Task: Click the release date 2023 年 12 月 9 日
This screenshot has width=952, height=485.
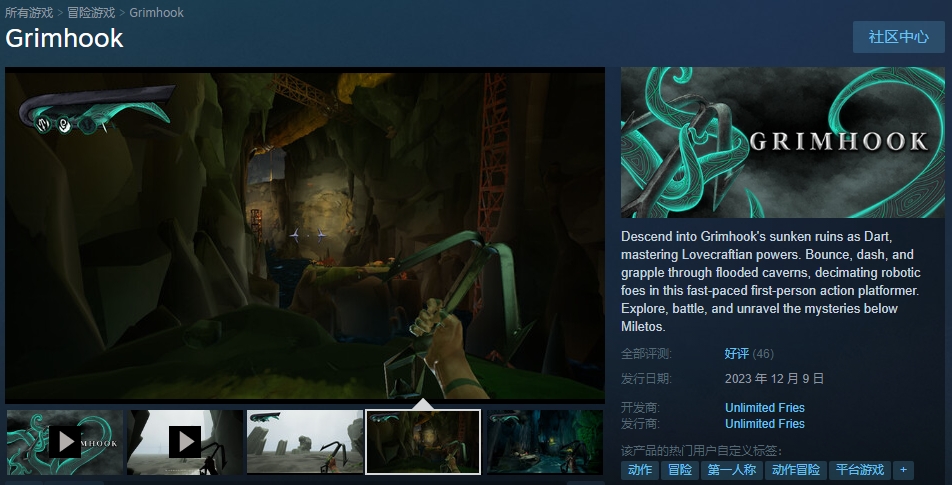Action: 774,379
